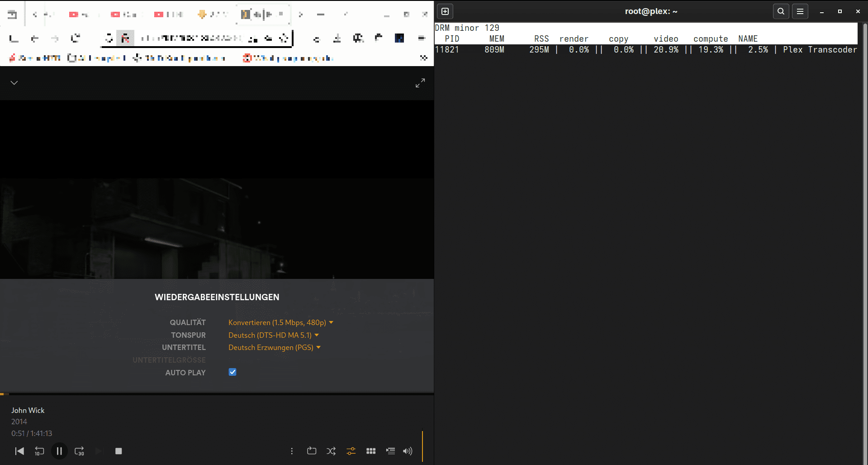Open the Untertitel subtitle dropdown
The height and width of the screenshot is (465, 868).
click(275, 347)
